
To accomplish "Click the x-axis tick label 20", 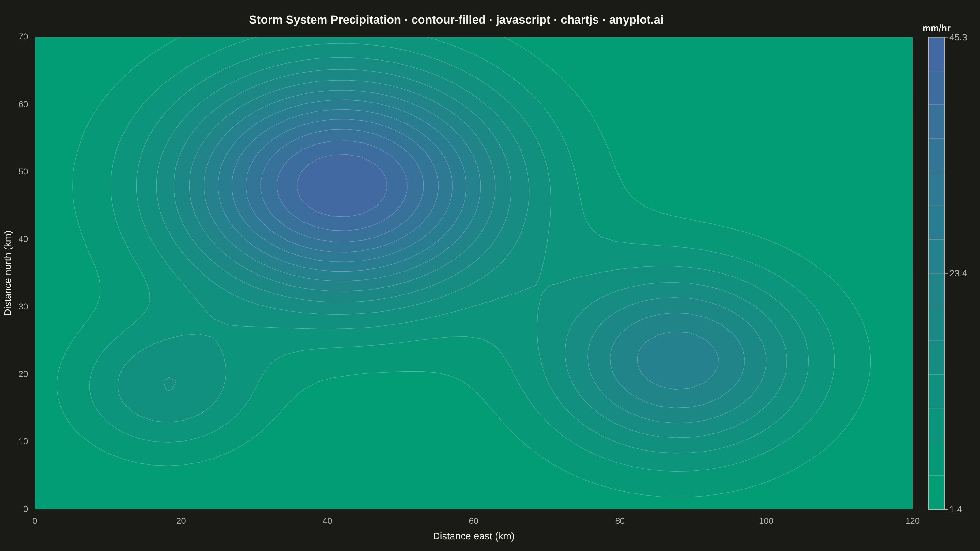I will pos(181,521).
